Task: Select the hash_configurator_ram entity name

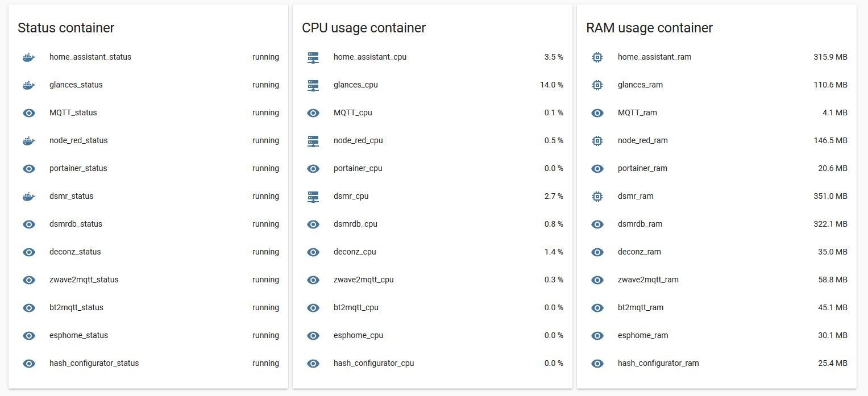Action: click(x=658, y=363)
